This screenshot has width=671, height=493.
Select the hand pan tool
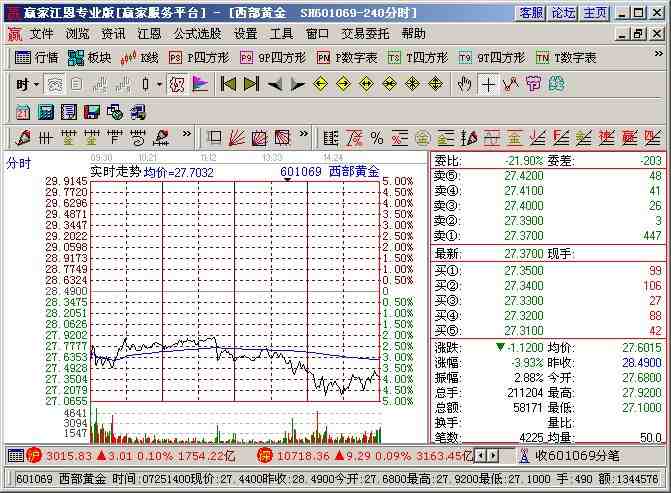464,84
